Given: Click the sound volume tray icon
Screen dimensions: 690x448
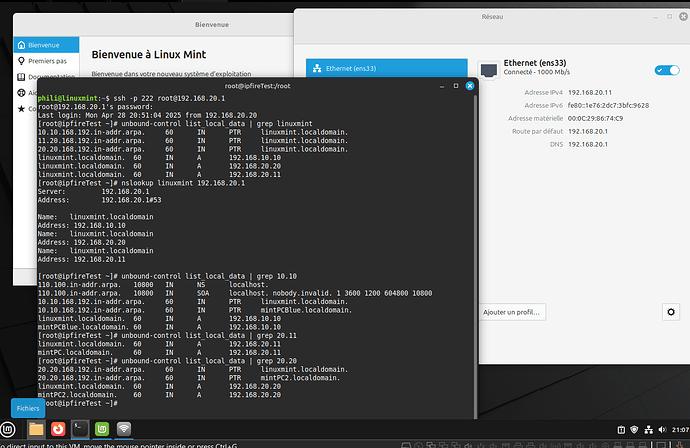Looking at the screenshot, I should coord(662,430).
